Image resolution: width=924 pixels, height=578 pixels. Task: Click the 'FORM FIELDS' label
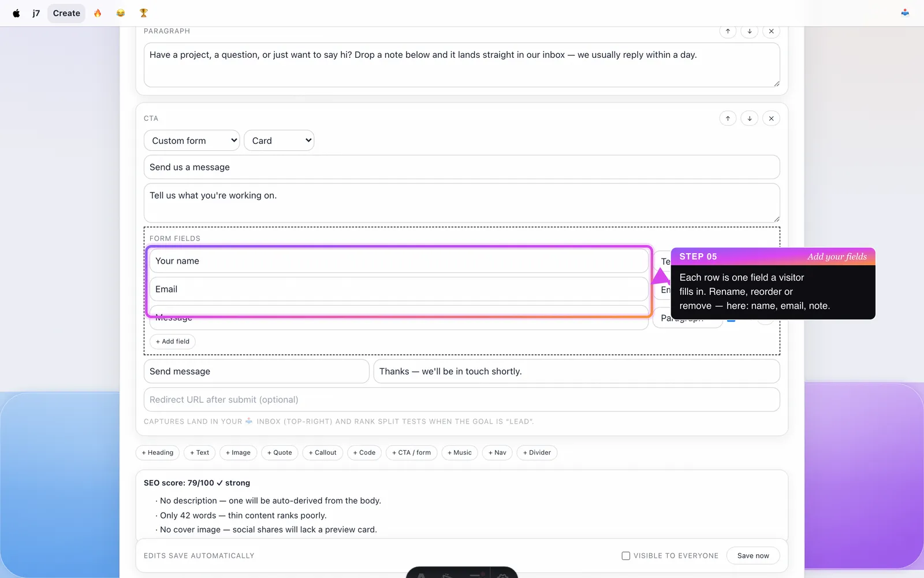tap(175, 238)
